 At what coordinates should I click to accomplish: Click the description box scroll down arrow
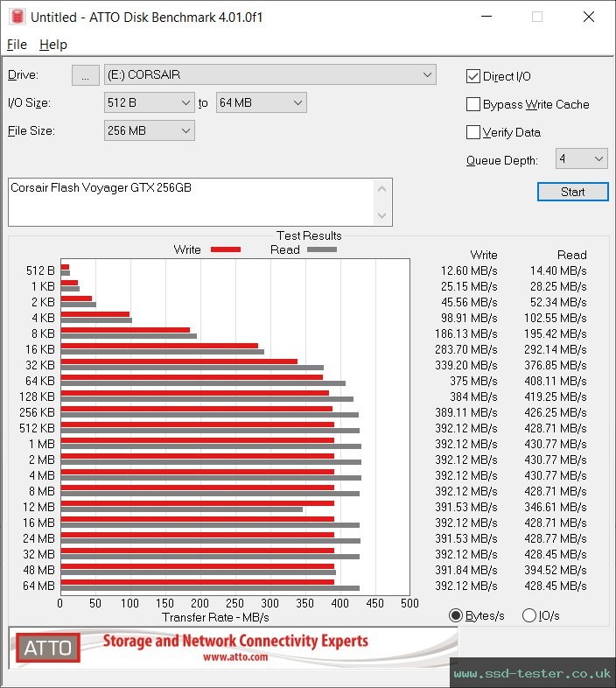point(381,215)
